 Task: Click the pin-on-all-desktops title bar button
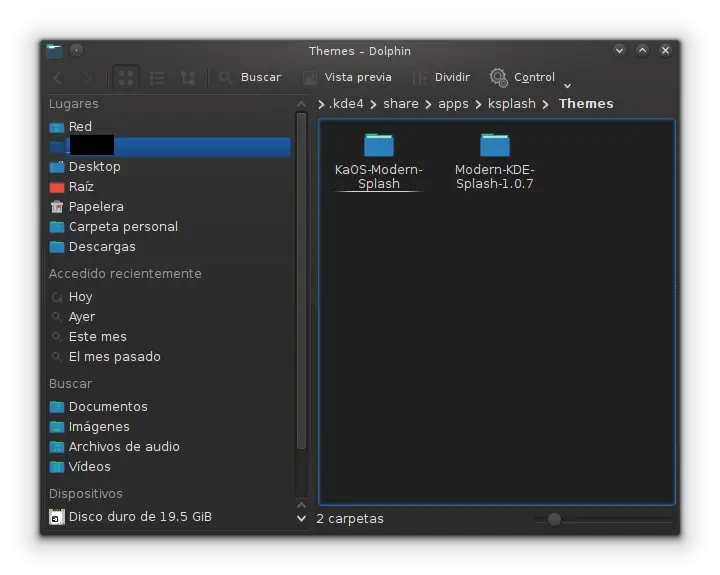[76, 50]
